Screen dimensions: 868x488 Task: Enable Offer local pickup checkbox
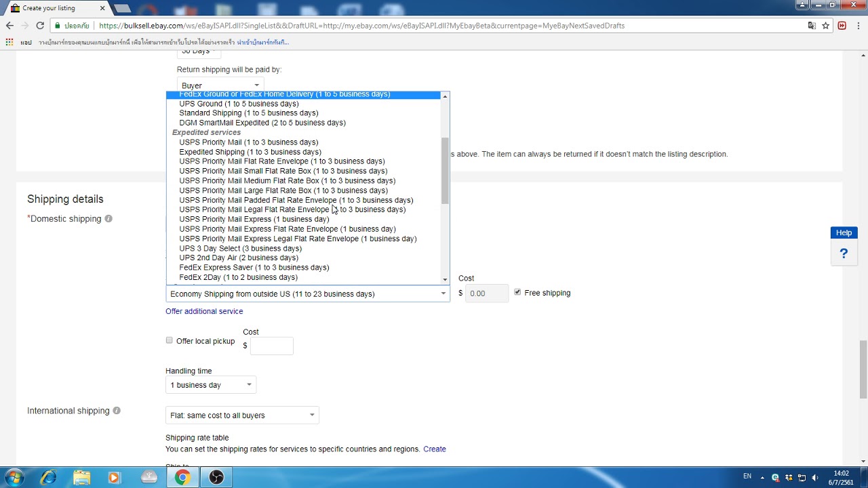pyautogui.click(x=170, y=340)
